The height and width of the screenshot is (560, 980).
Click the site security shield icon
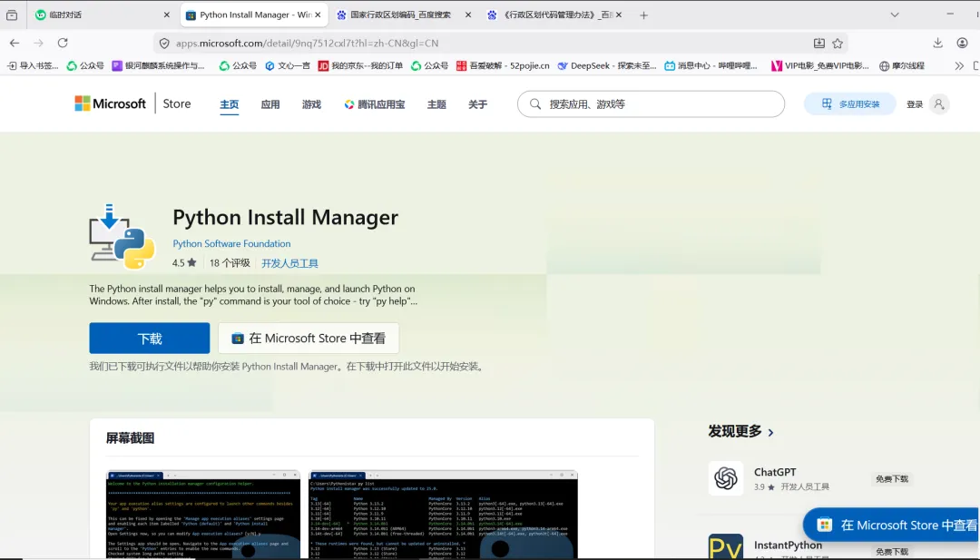[164, 44]
